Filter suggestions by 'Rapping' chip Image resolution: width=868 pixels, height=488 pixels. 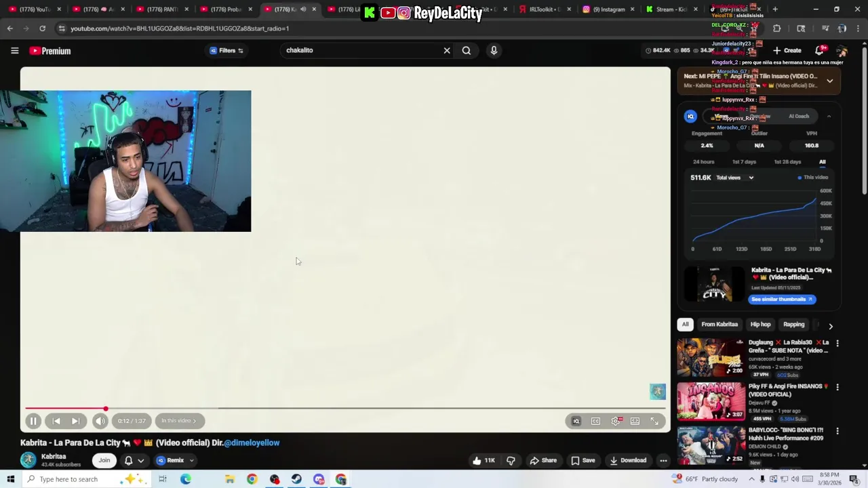pyautogui.click(x=793, y=325)
